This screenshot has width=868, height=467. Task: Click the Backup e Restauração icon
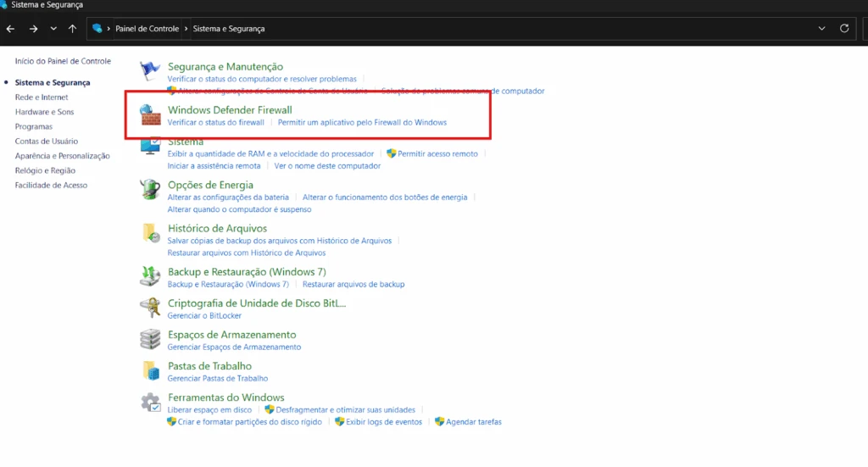pyautogui.click(x=150, y=276)
